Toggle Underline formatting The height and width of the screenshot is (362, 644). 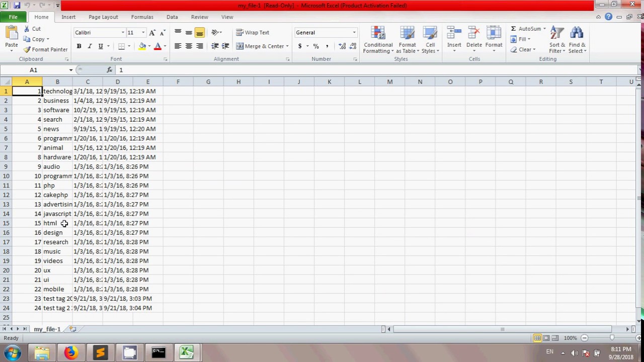[101, 46]
